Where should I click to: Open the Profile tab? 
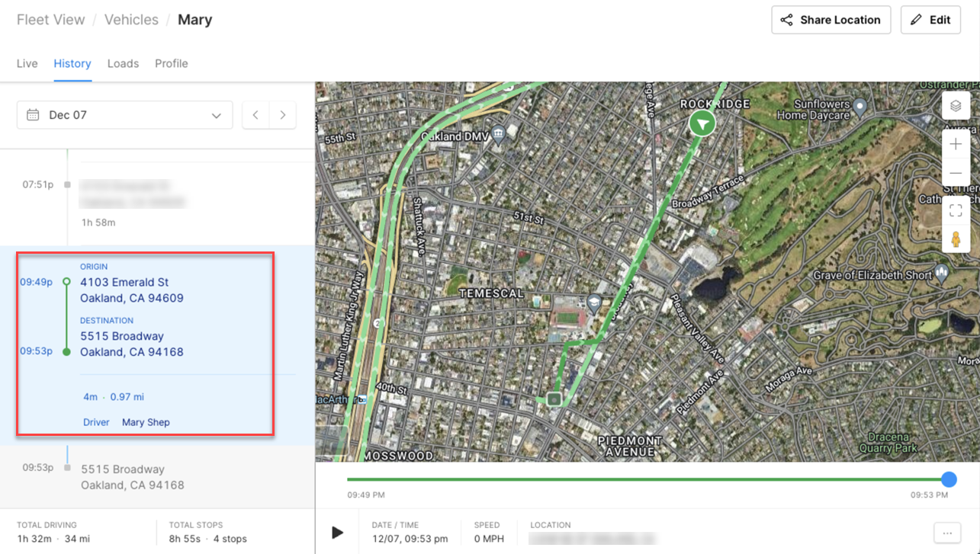click(x=172, y=63)
